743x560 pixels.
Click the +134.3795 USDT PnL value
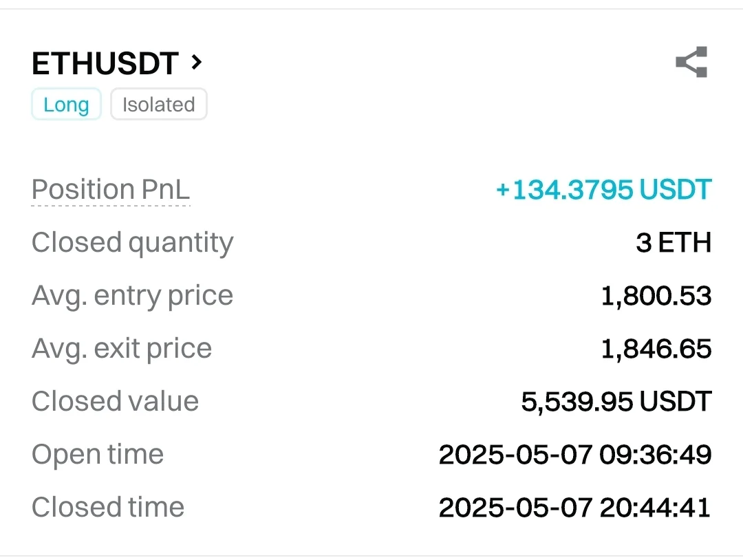tap(603, 190)
